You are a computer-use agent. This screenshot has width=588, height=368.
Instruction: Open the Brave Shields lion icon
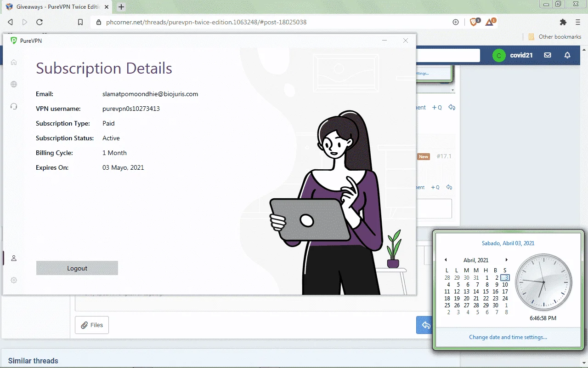(474, 22)
